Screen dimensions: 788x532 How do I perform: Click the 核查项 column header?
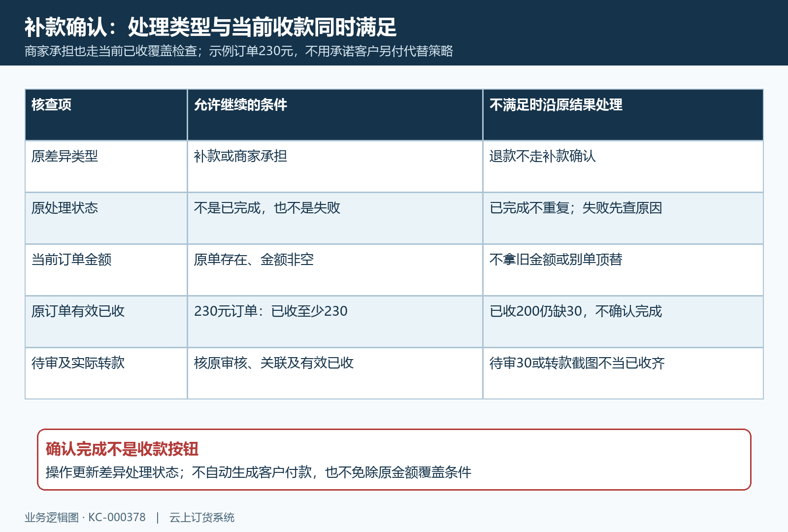(x=106, y=115)
